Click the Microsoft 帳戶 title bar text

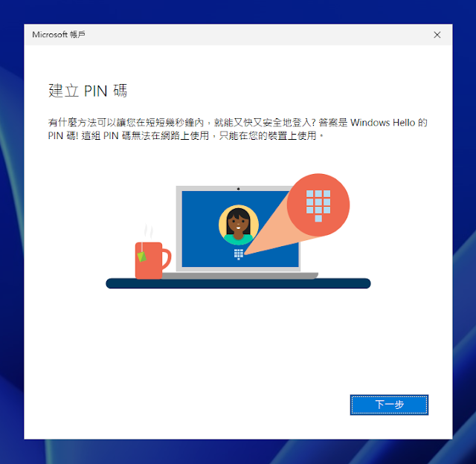tap(59, 35)
